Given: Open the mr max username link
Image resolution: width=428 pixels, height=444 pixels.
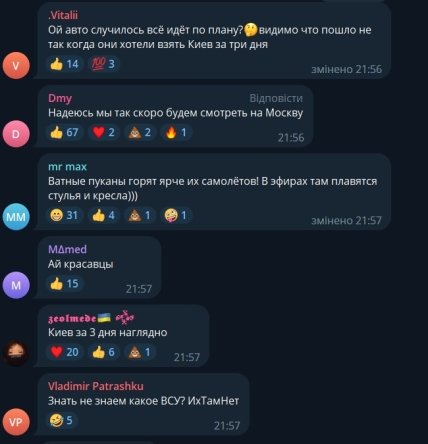Looking at the screenshot, I should coord(67,166).
